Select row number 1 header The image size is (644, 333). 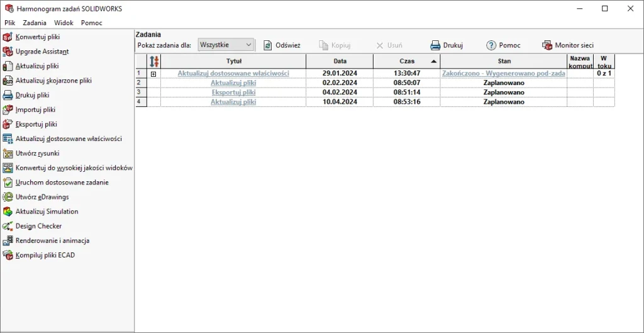coord(142,73)
